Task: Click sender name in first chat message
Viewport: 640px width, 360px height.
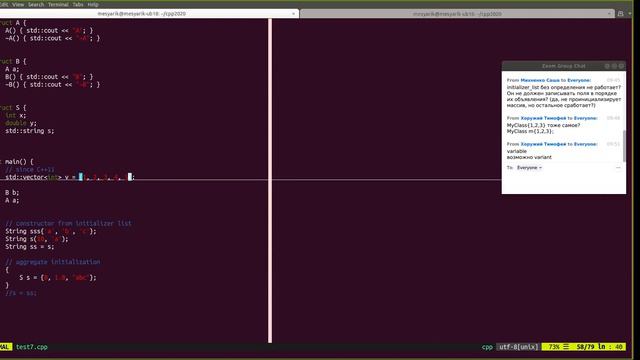Action: 540,80
